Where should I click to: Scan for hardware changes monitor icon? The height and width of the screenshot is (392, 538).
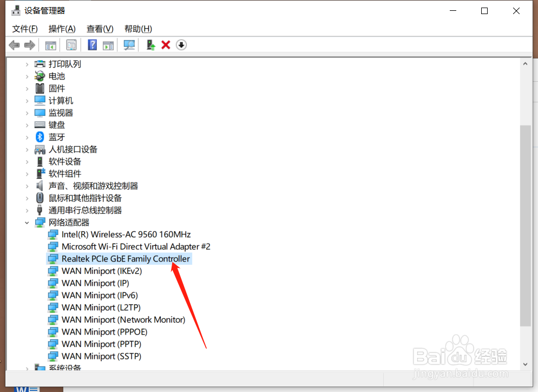(x=129, y=45)
